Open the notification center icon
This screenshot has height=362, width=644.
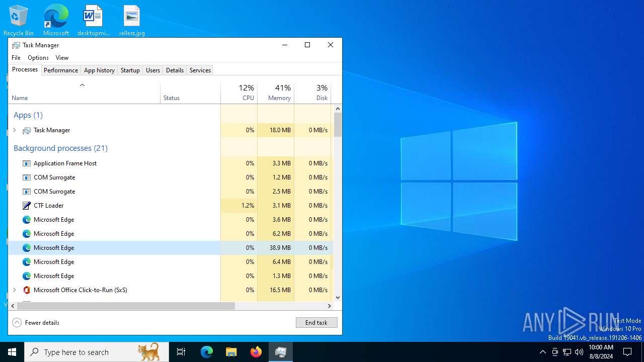(627, 352)
